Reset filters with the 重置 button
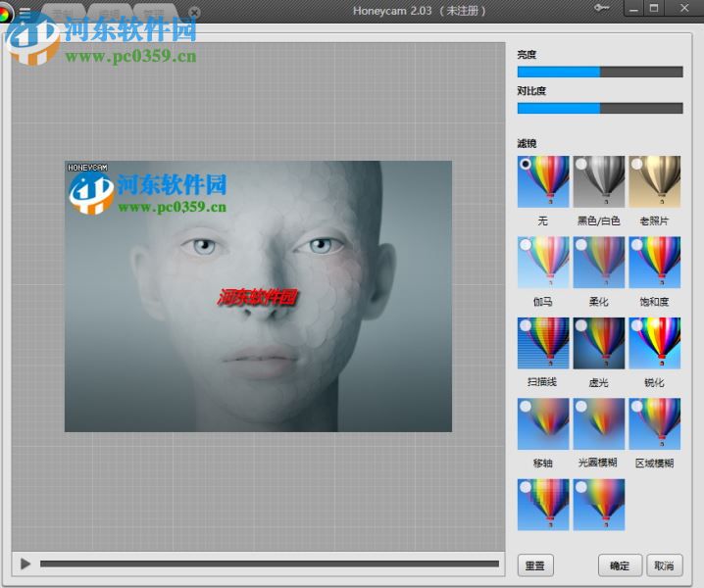Image resolution: width=704 pixels, height=588 pixels. point(535,565)
